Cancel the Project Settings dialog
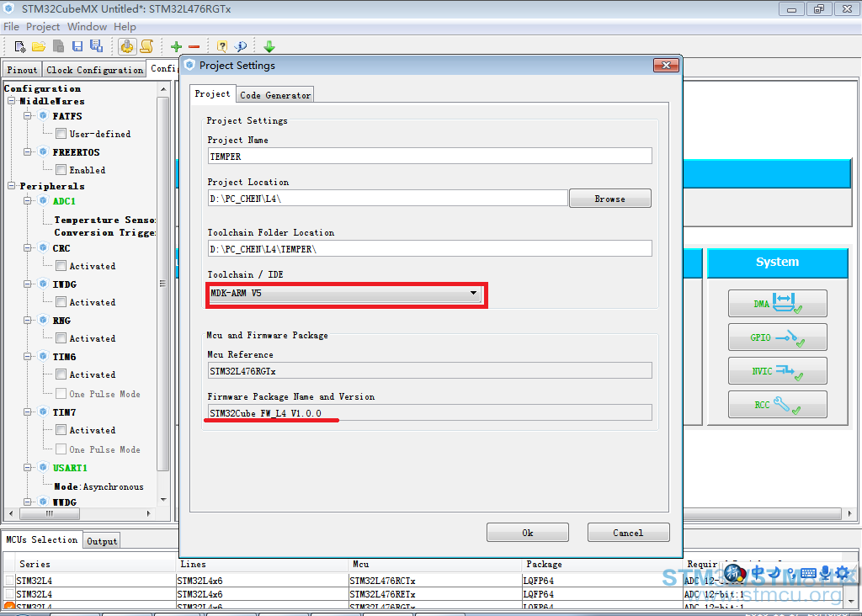The image size is (862, 616). coord(628,533)
